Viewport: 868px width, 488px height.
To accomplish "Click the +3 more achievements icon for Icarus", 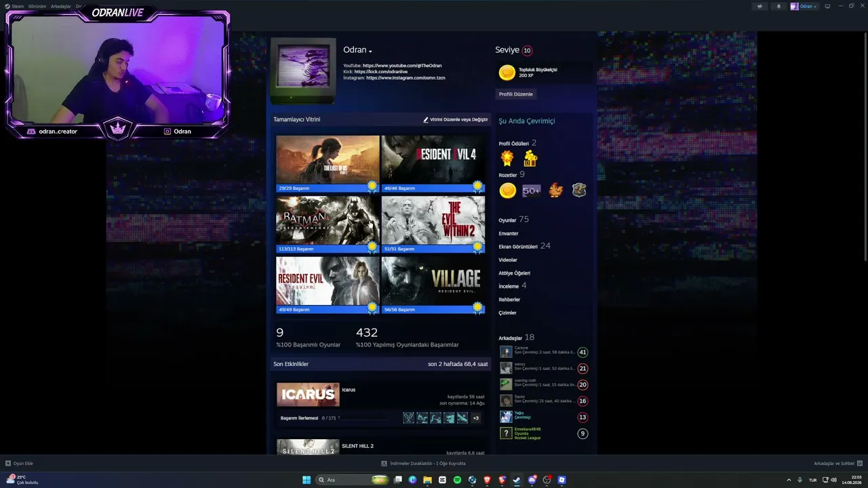I will point(475,418).
